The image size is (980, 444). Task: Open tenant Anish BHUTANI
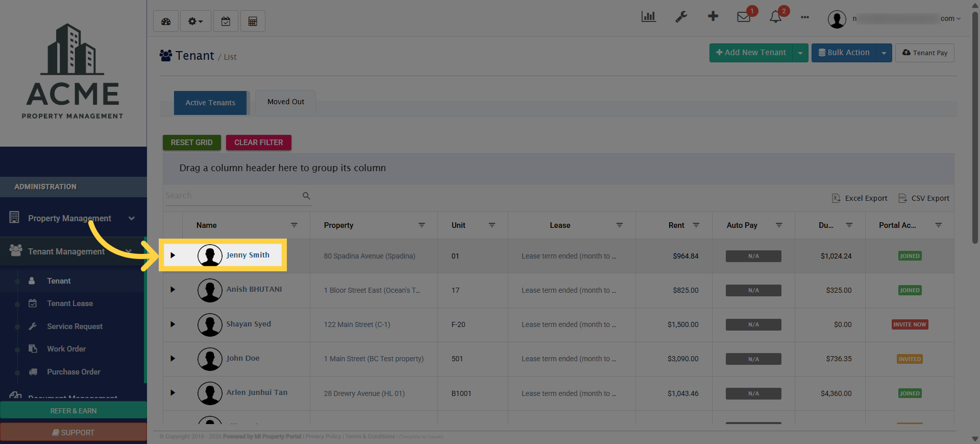[x=254, y=289]
